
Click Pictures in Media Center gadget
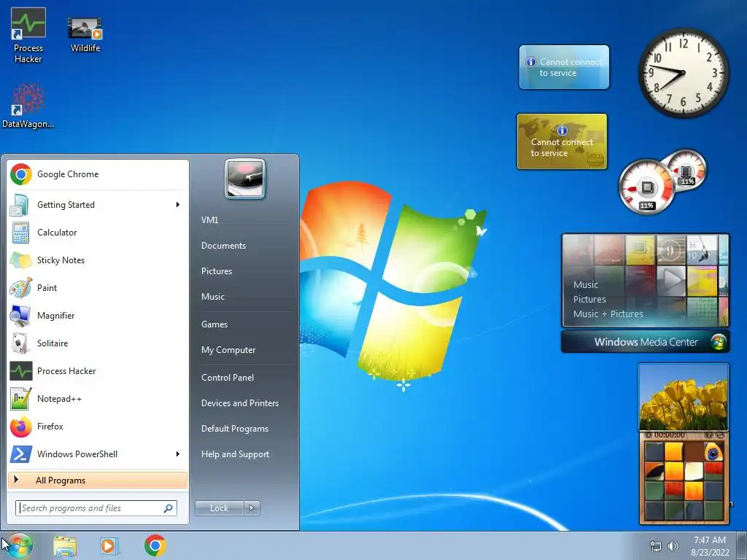(x=589, y=300)
